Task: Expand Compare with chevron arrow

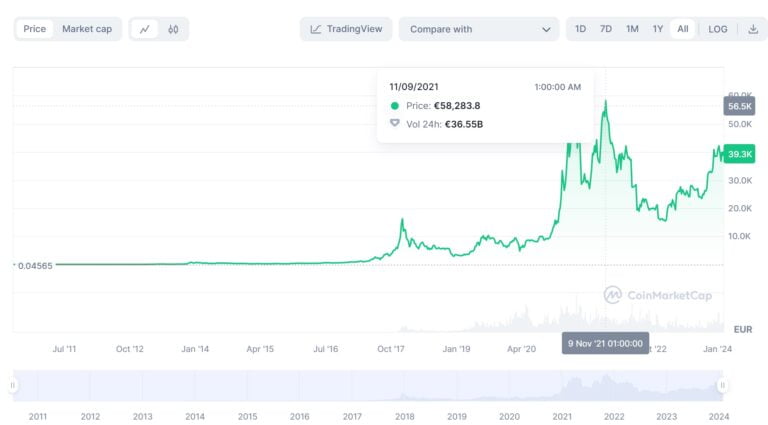Action: 546,29
